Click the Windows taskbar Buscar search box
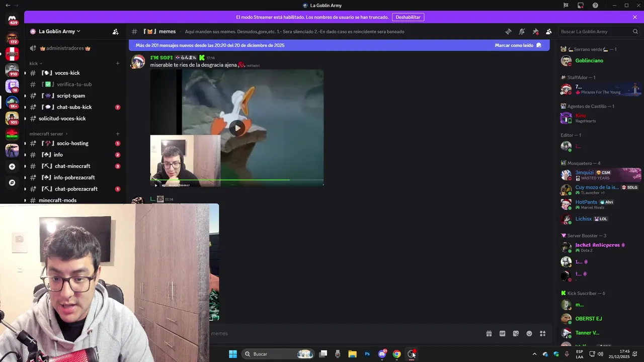Screen dimensions: 644x362 (x=278, y=354)
